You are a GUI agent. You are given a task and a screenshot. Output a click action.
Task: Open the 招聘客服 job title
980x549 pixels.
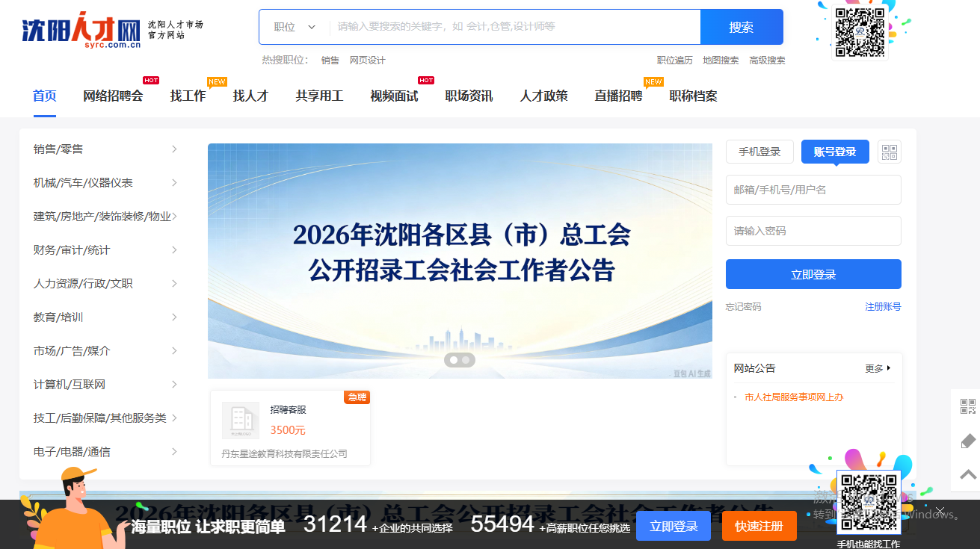[x=288, y=410]
